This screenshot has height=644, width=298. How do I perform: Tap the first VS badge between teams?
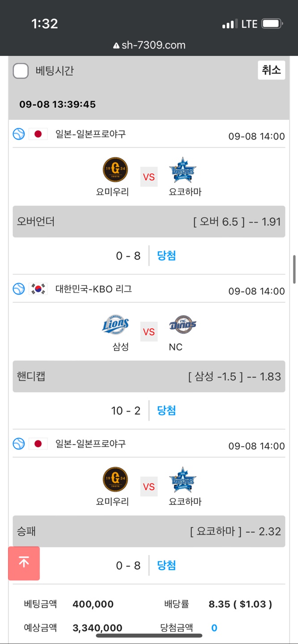tap(149, 177)
